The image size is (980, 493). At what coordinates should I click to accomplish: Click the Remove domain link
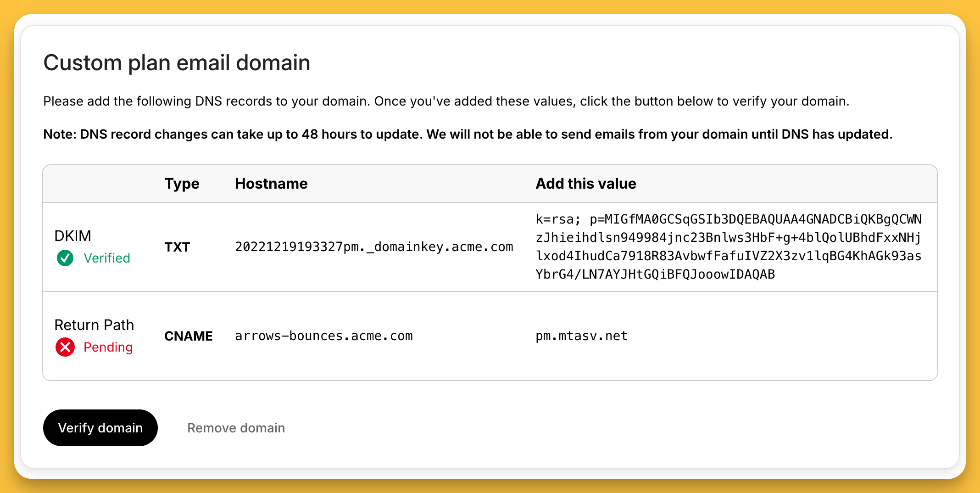click(x=236, y=428)
